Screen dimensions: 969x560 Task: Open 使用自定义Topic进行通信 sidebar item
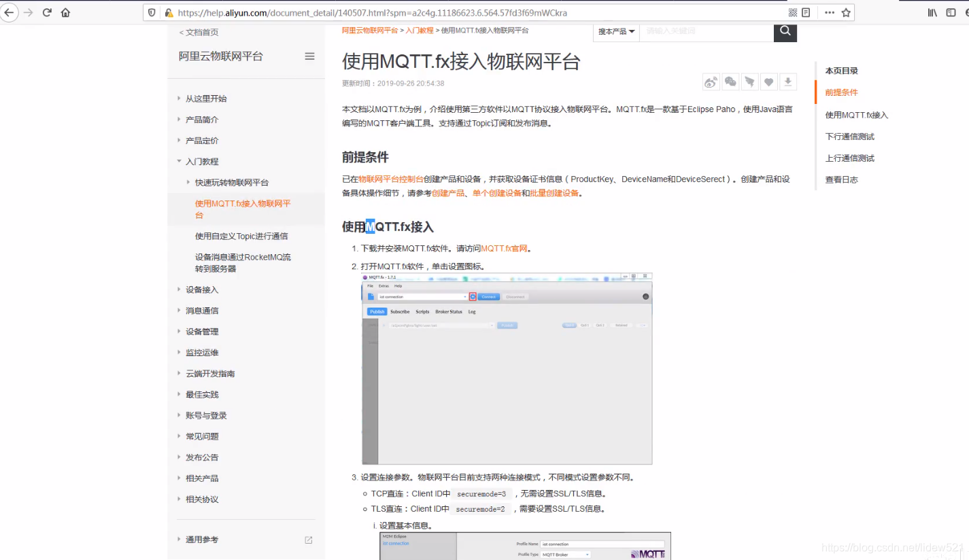coord(241,237)
